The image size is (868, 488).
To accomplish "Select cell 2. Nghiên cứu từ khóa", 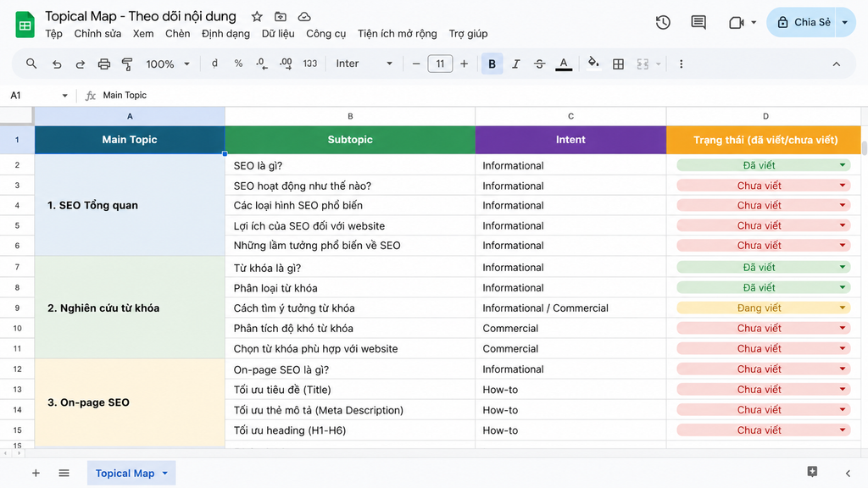I will point(130,307).
